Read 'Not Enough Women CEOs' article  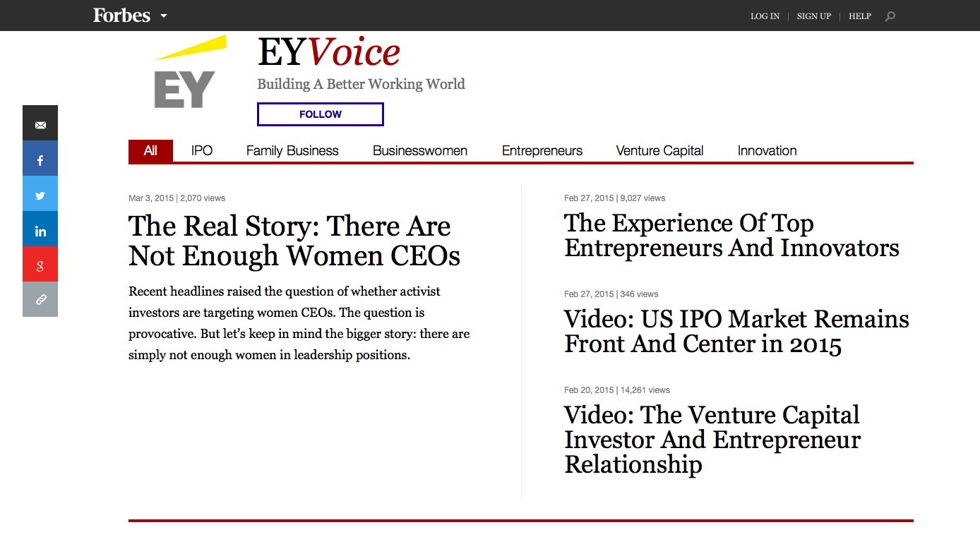click(x=294, y=241)
